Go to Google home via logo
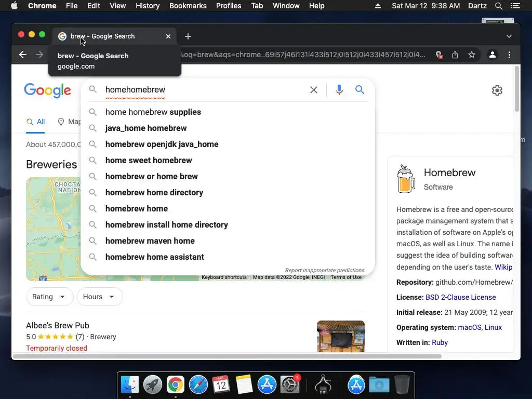 [x=47, y=90]
